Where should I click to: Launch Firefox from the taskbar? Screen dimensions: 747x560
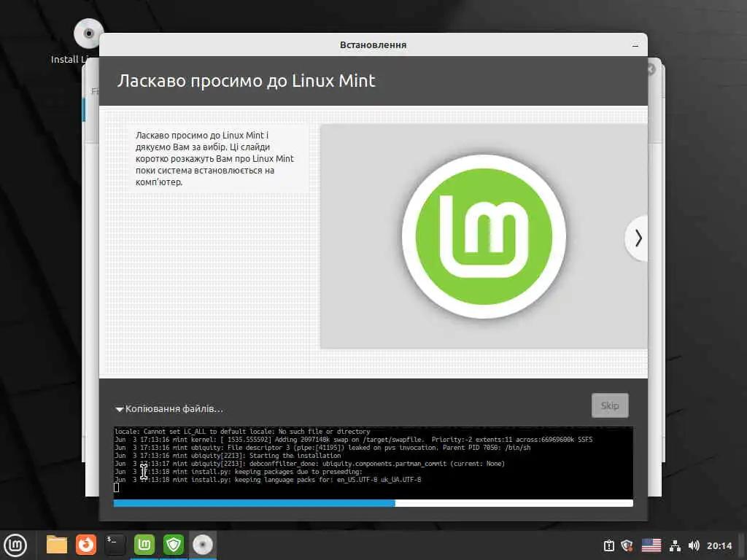(86, 545)
